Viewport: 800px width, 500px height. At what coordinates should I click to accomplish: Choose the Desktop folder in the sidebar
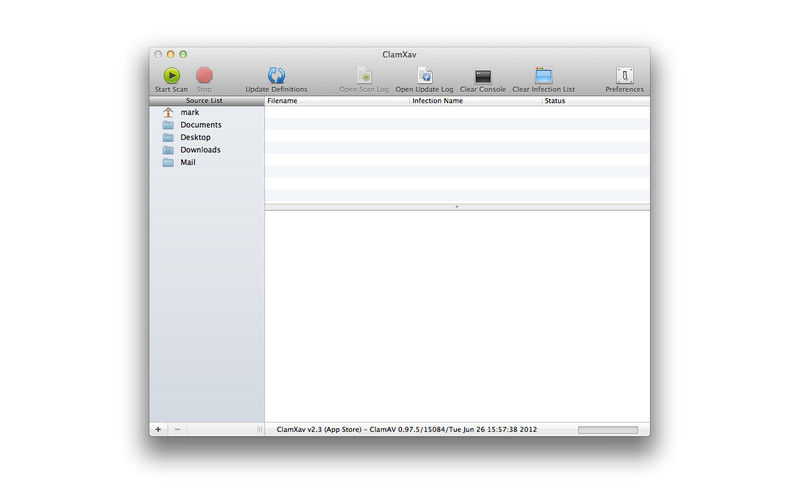coord(195,137)
